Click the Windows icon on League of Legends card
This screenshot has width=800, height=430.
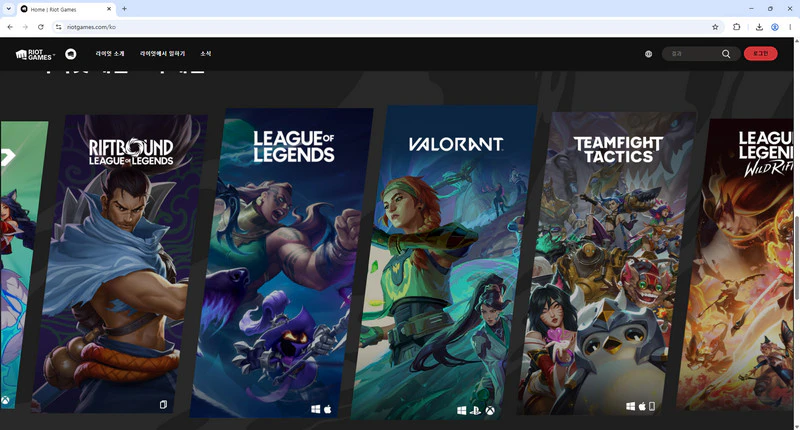coord(316,409)
